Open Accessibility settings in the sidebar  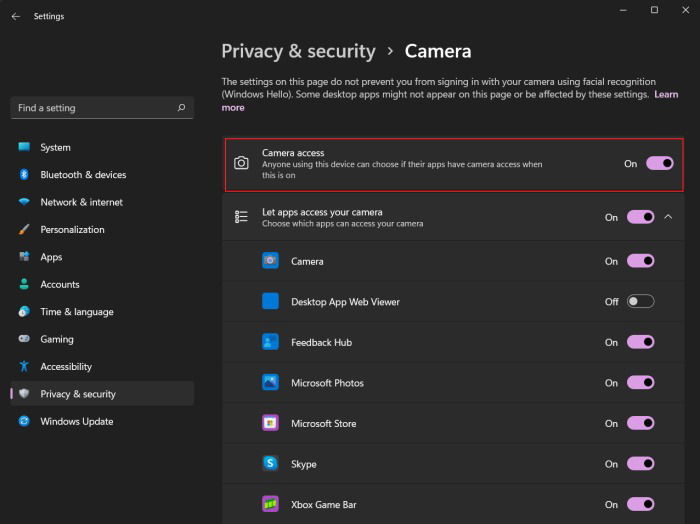[x=102, y=366]
